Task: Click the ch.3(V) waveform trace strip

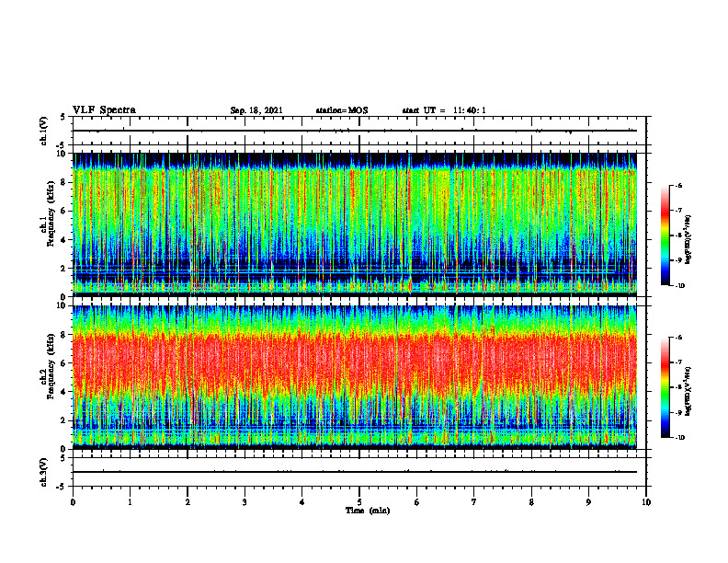Action: point(355,472)
